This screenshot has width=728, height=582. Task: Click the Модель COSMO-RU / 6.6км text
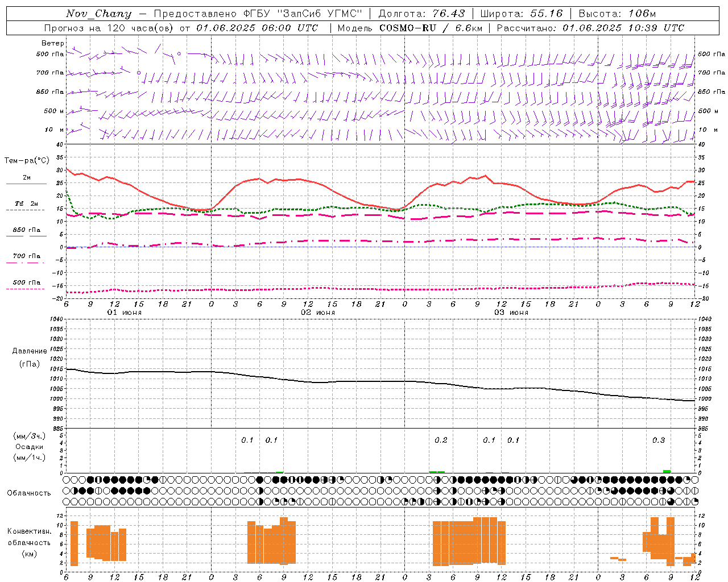point(410,28)
